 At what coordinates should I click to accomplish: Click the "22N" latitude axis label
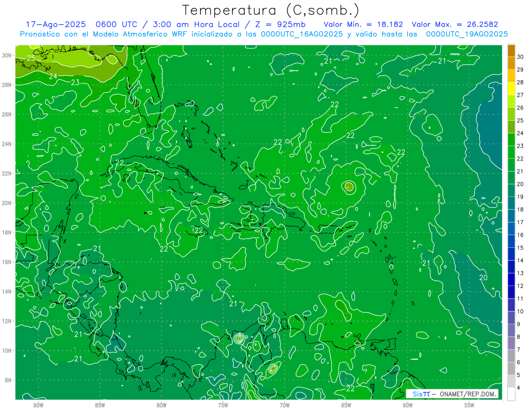point(7,173)
